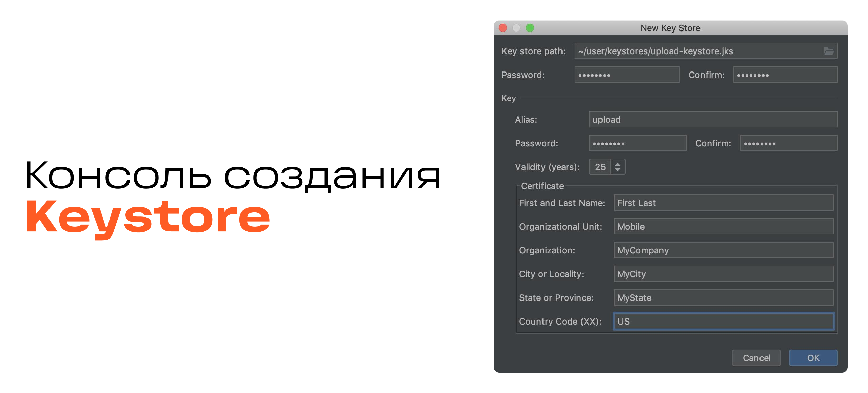Click the Country Code field with US

pyautogui.click(x=723, y=322)
